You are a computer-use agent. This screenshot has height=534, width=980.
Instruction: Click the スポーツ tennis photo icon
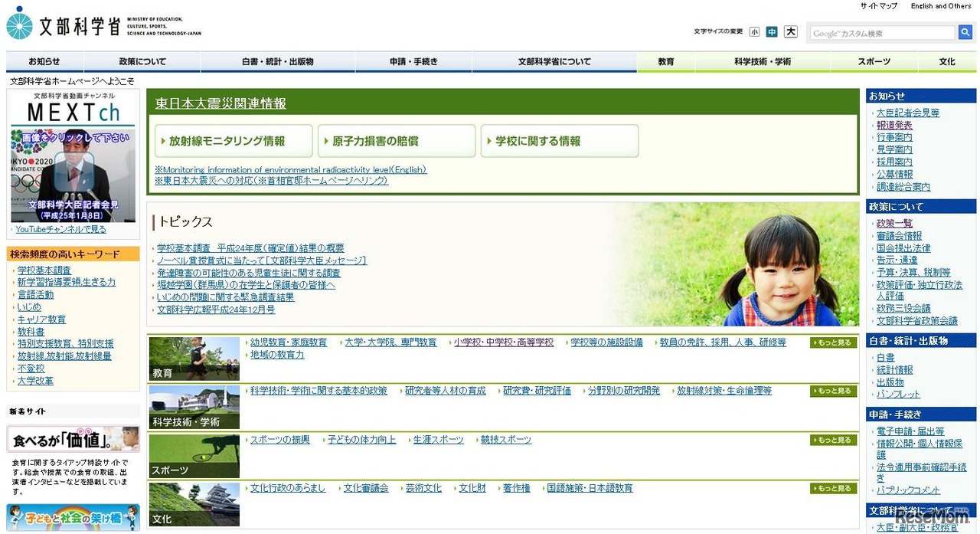coord(193,454)
